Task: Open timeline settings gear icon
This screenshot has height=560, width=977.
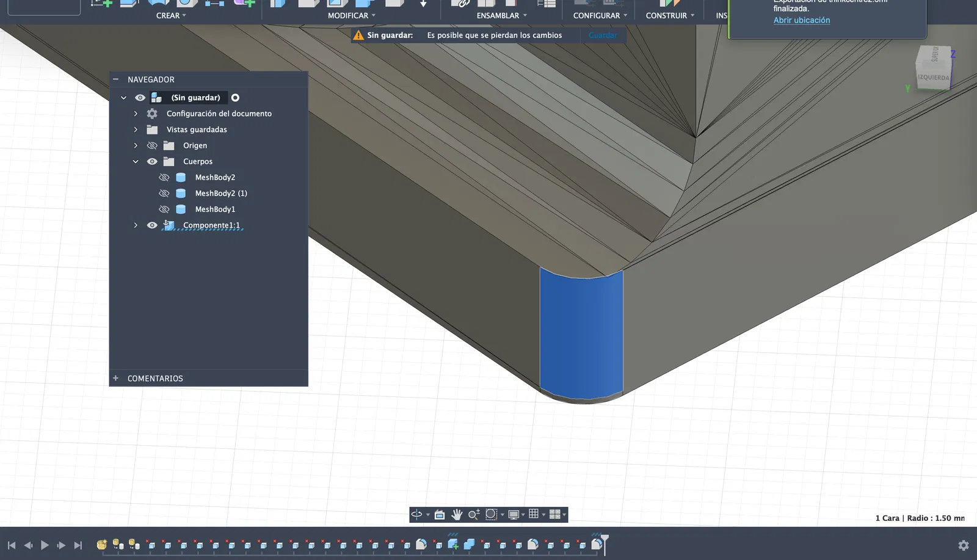Action: coord(964,545)
